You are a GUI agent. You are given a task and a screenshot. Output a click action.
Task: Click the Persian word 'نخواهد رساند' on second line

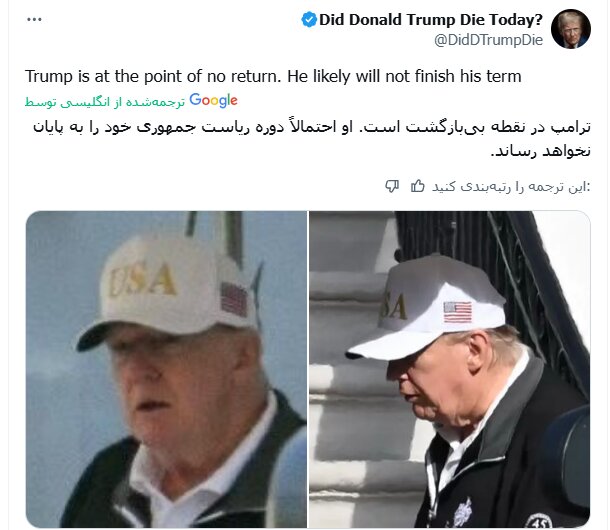pyautogui.click(x=541, y=151)
